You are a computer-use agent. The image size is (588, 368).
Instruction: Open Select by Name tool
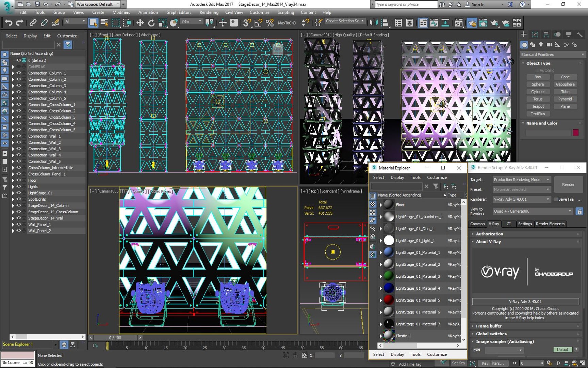(104, 23)
